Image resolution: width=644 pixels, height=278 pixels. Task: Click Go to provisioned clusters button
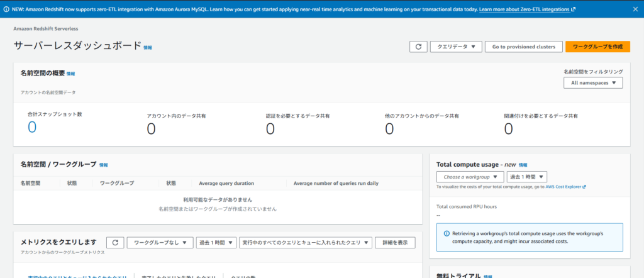pos(524,47)
